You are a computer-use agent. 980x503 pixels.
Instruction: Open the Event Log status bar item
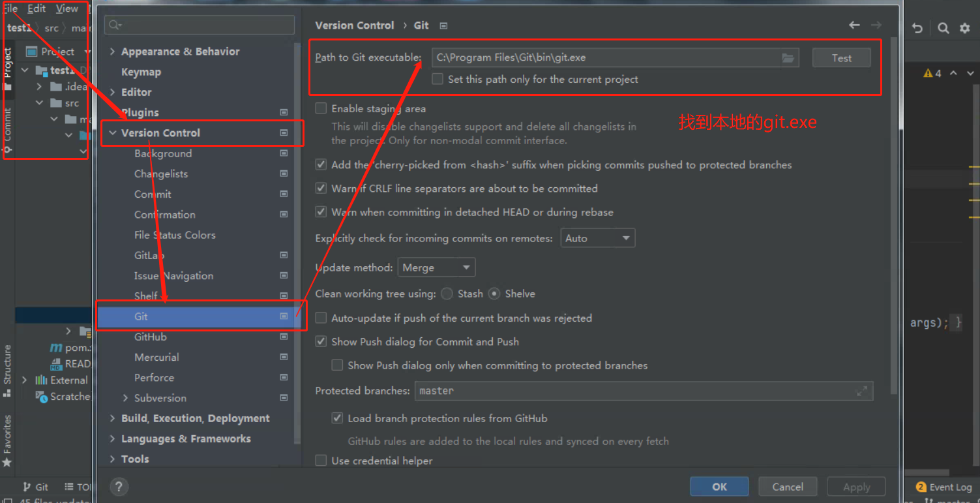(x=943, y=487)
